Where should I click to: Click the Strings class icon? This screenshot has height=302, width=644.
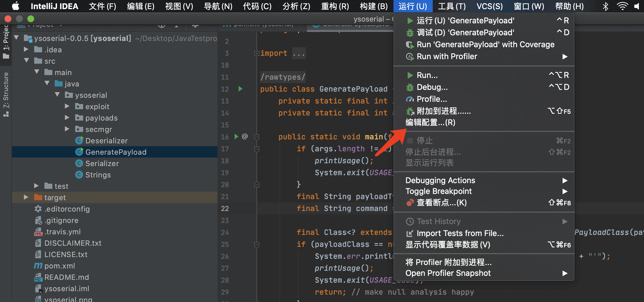(x=79, y=175)
